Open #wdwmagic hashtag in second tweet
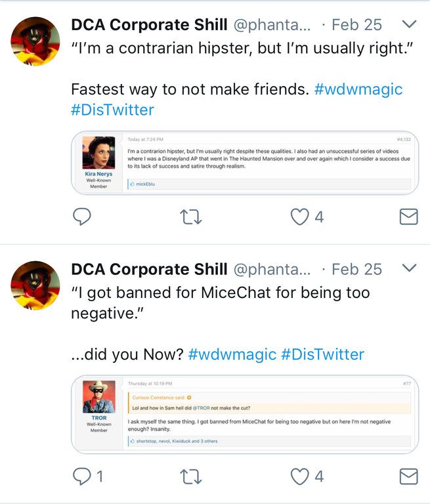Viewport: 430px width, 504px height. [232, 354]
